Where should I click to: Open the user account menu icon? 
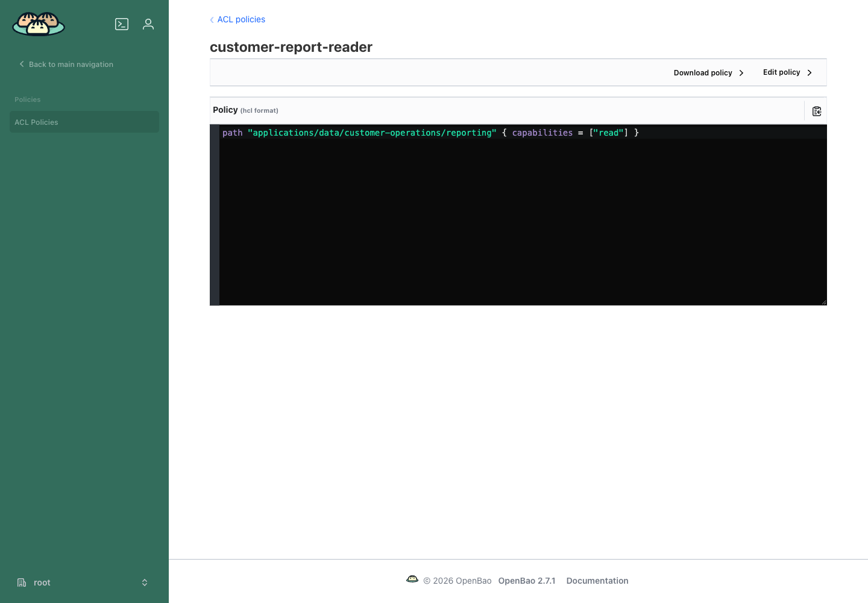coord(148,24)
